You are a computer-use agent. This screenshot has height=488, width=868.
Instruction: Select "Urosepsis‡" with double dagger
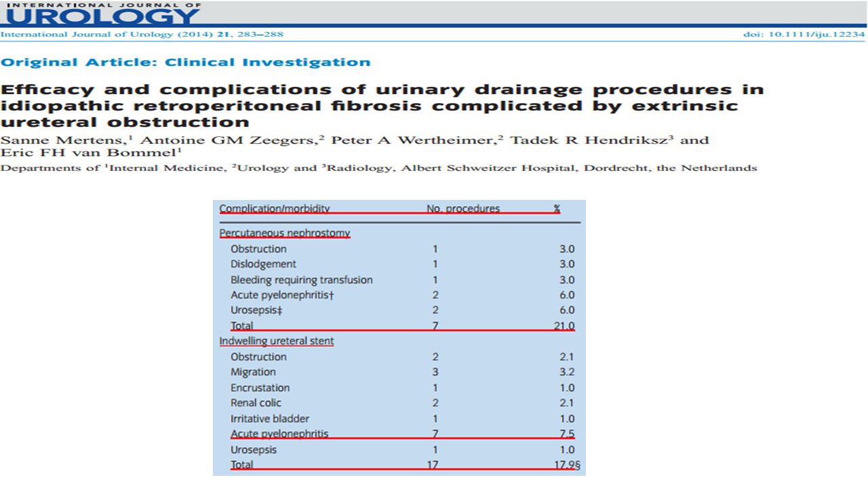[x=256, y=310]
